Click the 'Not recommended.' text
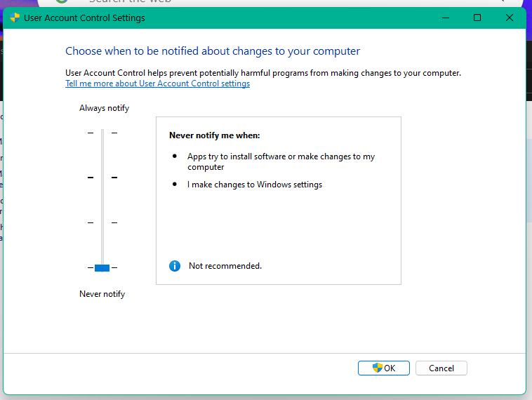This screenshot has height=400, width=532. pyautogui.click(x=225, y=266)
